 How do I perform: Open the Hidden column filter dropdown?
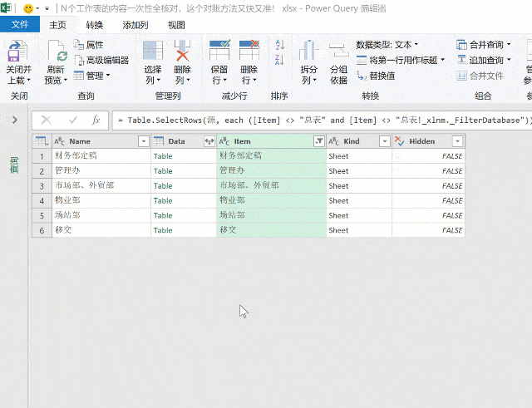[457, 141]
